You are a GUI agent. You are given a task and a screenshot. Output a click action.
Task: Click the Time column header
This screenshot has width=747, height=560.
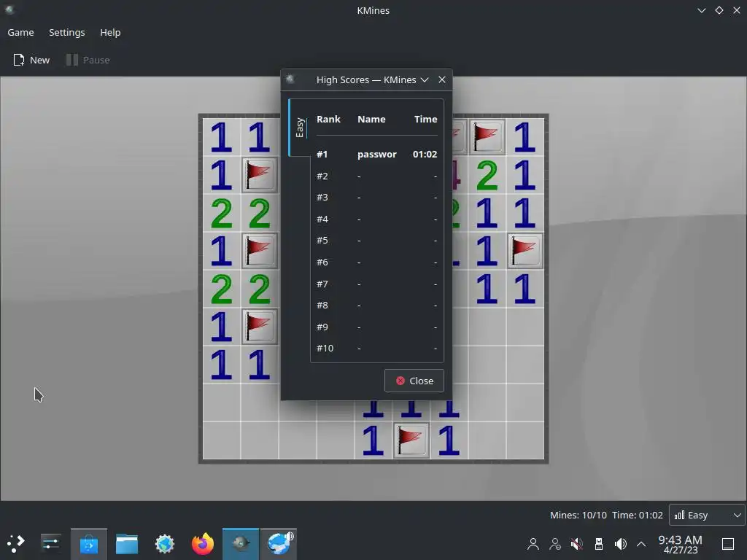click(425, 119)
